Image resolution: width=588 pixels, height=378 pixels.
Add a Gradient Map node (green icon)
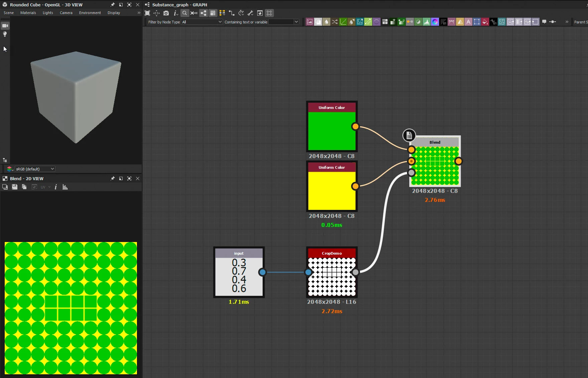coord(402,22)
